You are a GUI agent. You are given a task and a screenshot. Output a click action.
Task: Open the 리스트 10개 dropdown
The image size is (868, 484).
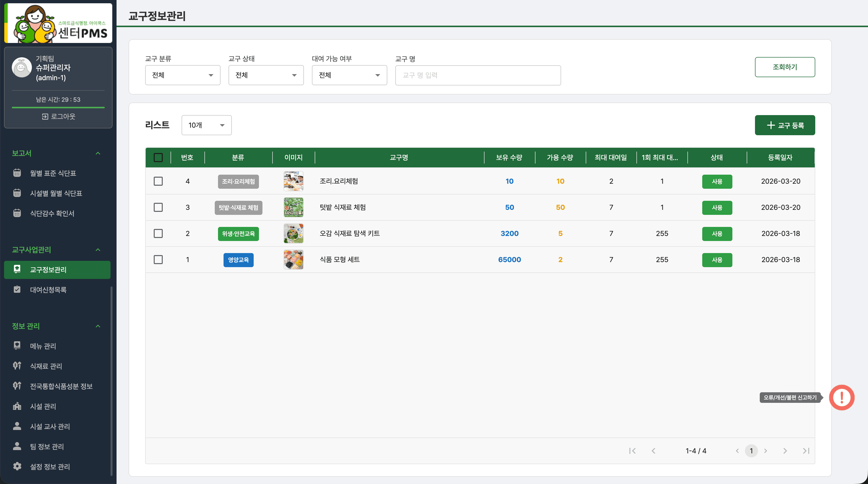click(206, 125)
